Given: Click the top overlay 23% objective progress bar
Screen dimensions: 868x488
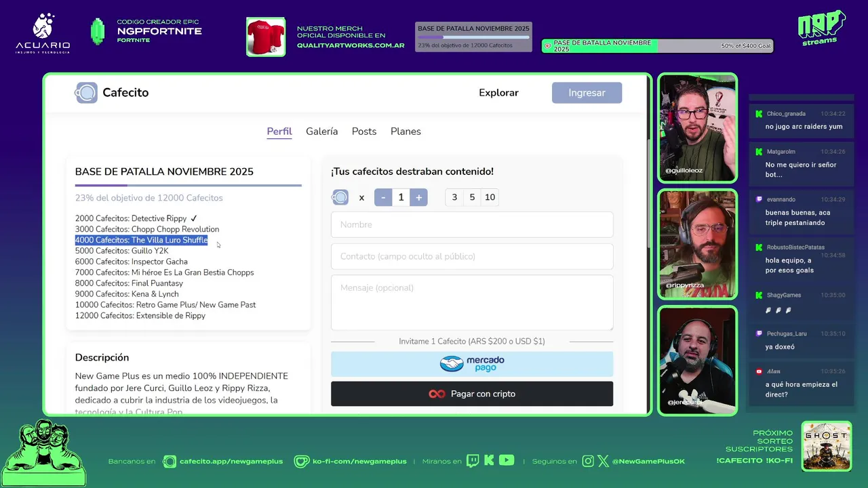Looking at the screenshot, I should (473, 37).
